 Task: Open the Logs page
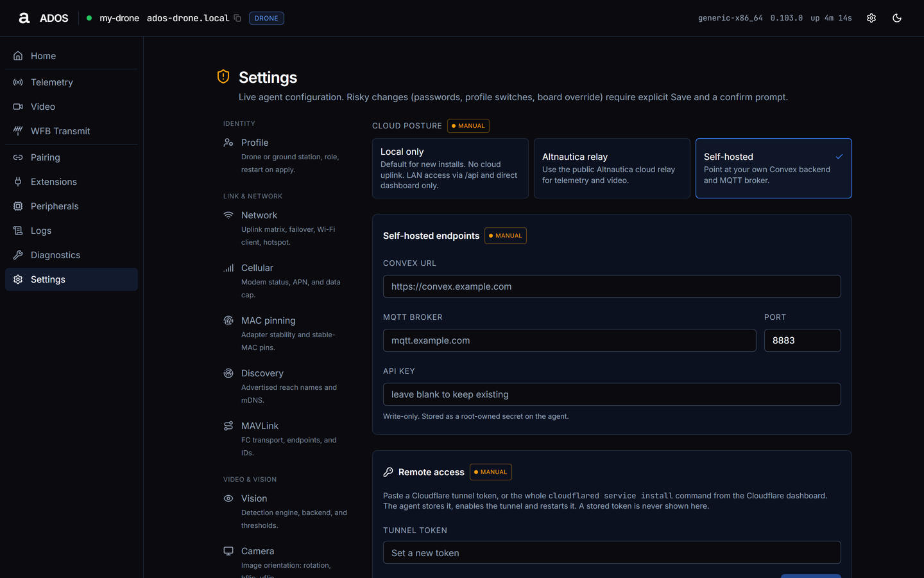click(x=71, y=231)
